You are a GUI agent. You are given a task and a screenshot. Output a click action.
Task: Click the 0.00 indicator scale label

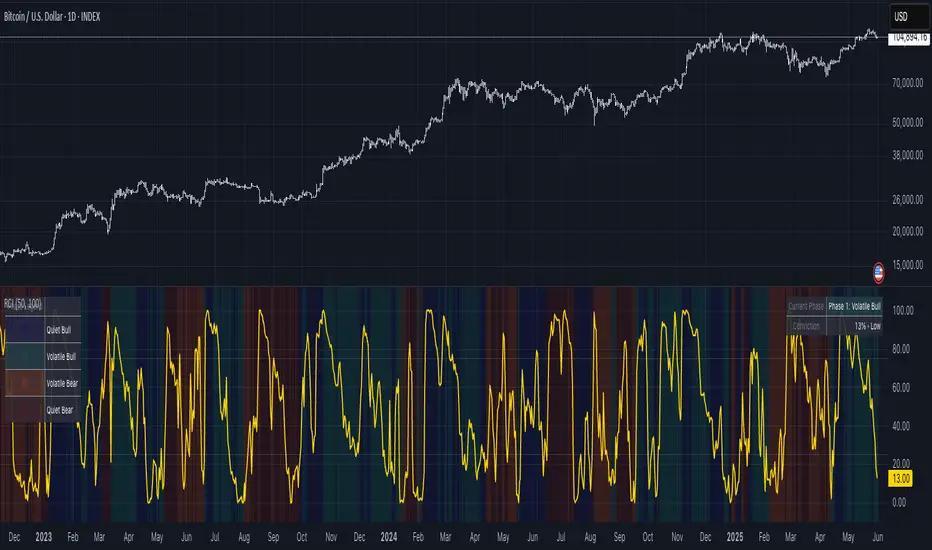pos(899,502)
